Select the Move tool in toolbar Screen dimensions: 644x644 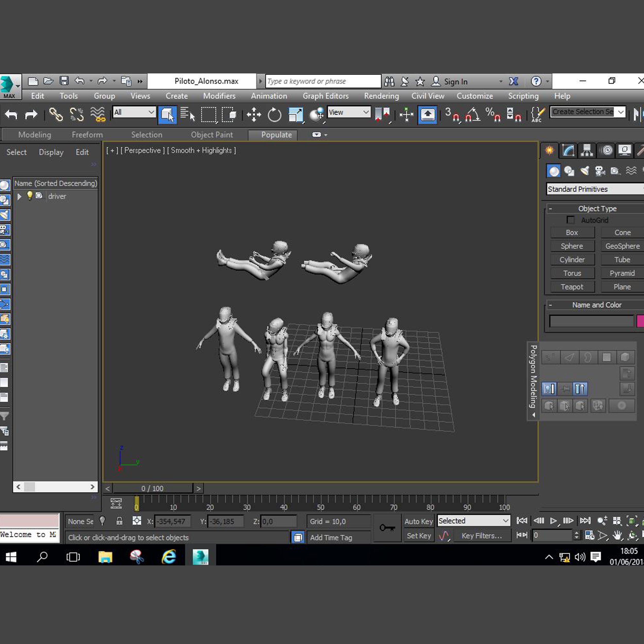click(254, 115)
